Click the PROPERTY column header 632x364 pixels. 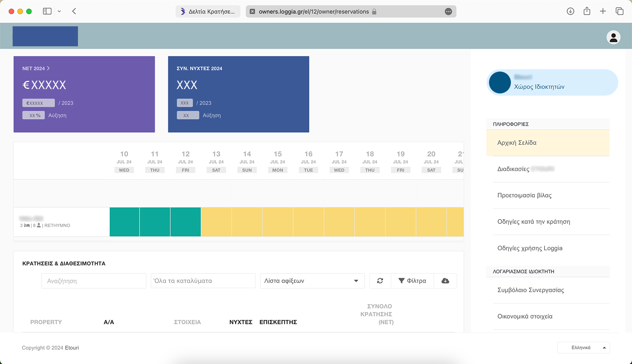[46, 322]
